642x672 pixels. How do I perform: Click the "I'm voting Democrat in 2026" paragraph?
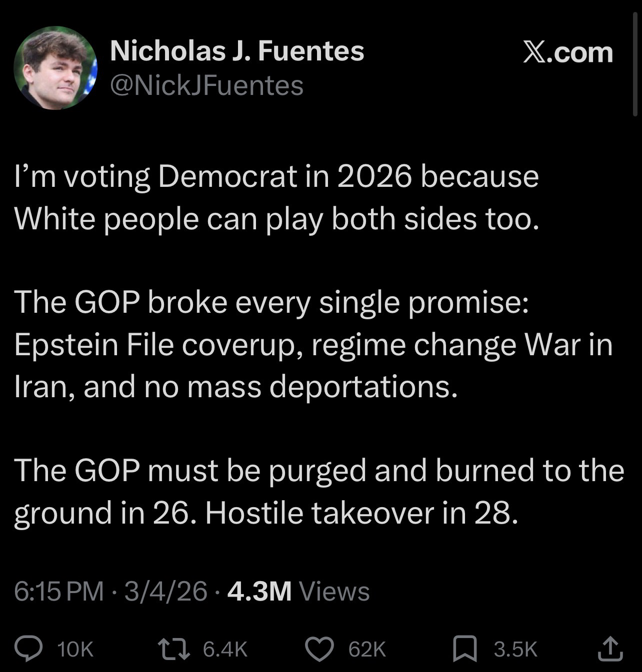276,197
